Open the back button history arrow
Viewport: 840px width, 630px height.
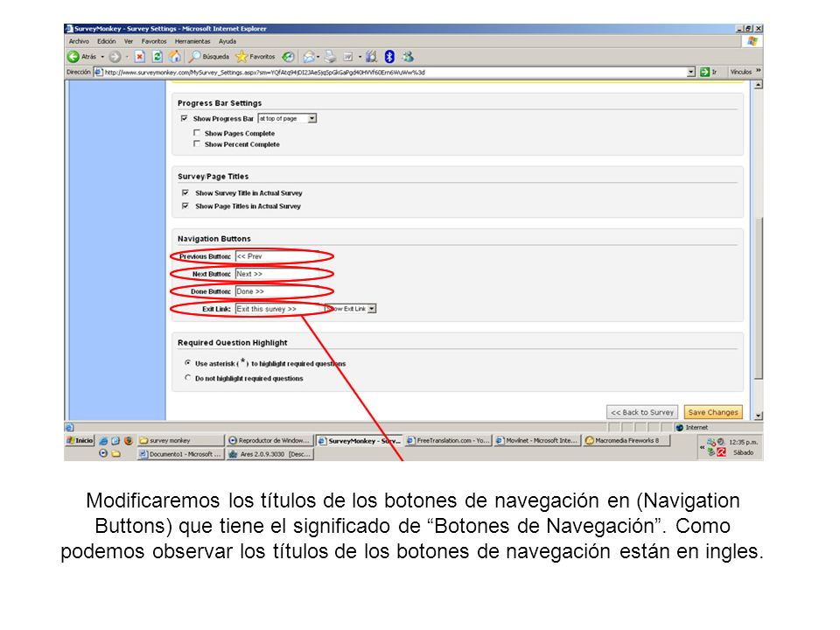pyautogui.click(x=102, y=57)
